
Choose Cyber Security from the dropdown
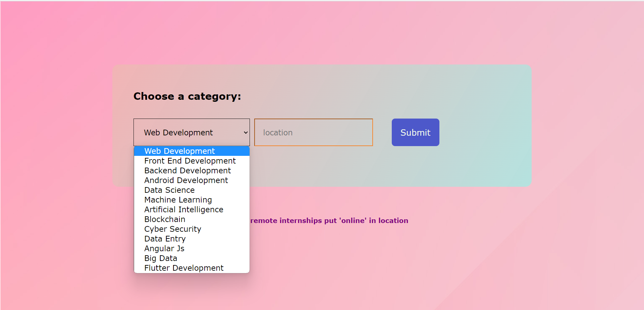[x=173, y=229]
